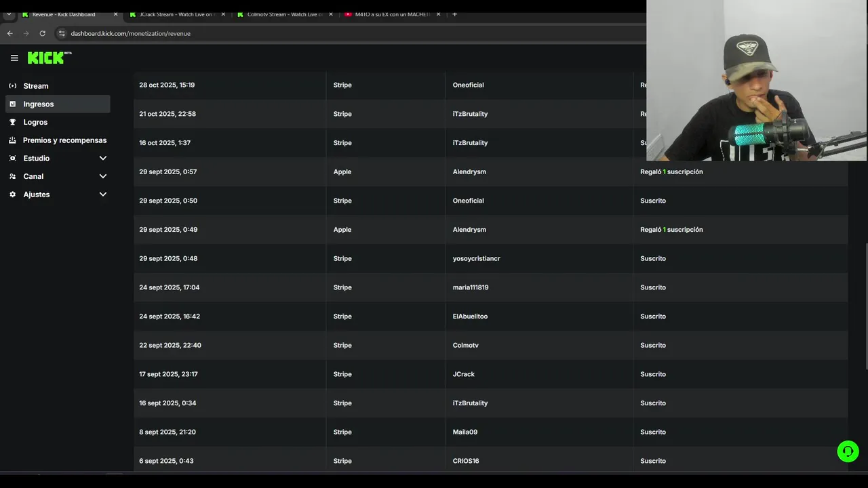This screenshot has height=488, width=868.
Task: Click Alendrysm in the 29 sept 0:57 row
Action: (469, 171)
